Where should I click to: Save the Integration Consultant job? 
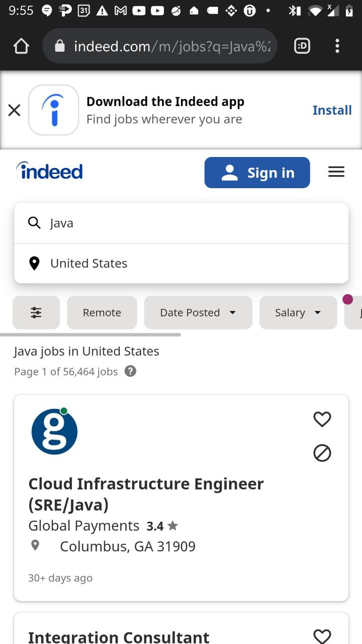pos(322,635)
